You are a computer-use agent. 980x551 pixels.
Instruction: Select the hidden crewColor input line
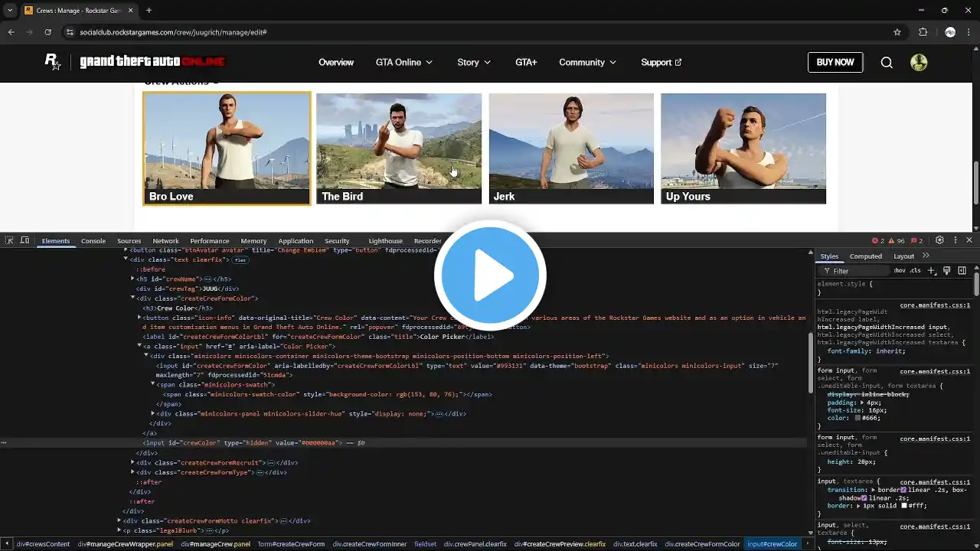[403, 443]
